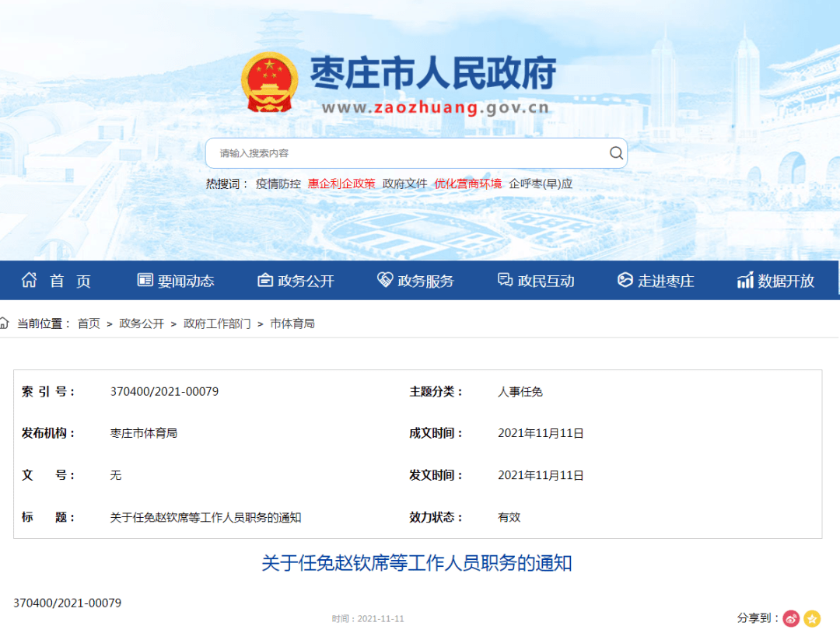Click the 疫情防控 hot search link
The image size is (840, 633).
click(278, 184)
